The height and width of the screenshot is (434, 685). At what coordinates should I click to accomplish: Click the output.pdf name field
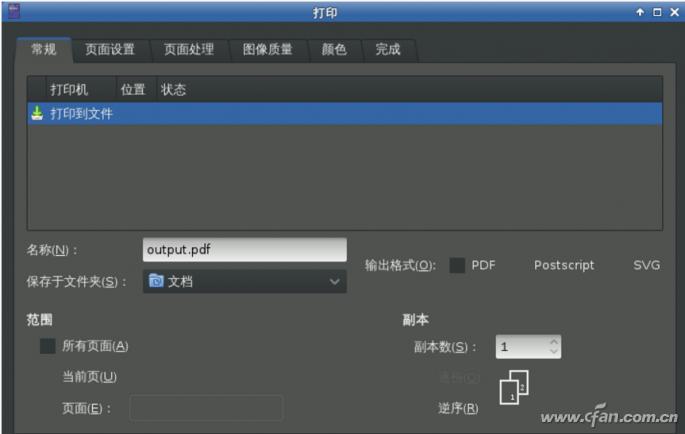coord(245,250)
